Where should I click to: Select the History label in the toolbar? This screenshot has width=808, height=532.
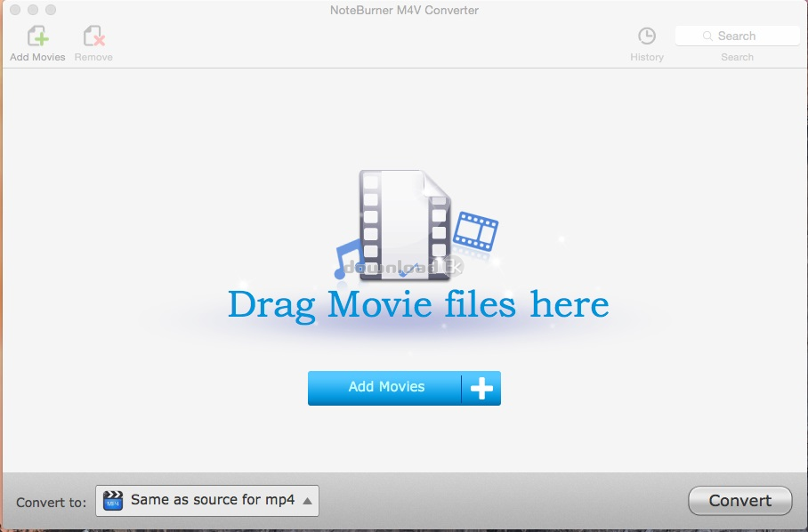tap(647, 58)
